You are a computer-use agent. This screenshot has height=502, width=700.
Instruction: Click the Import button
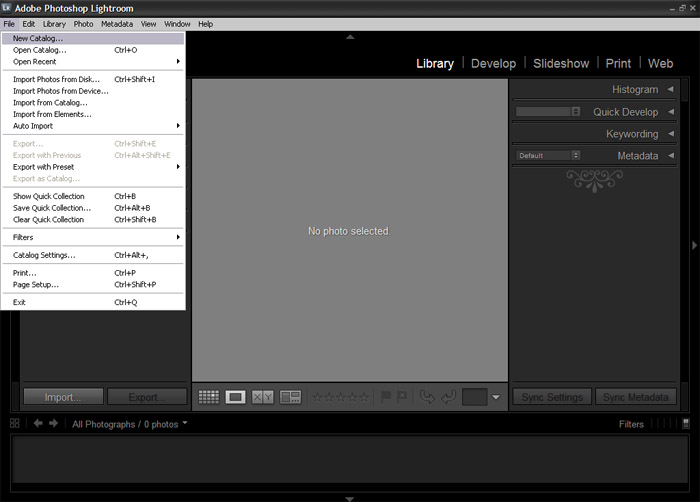click(62, 397)
